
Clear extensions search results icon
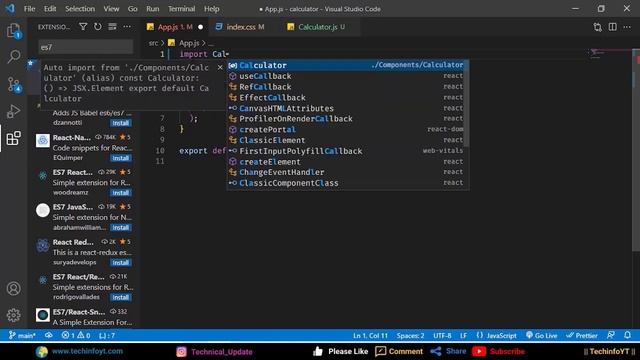(112, 27)
